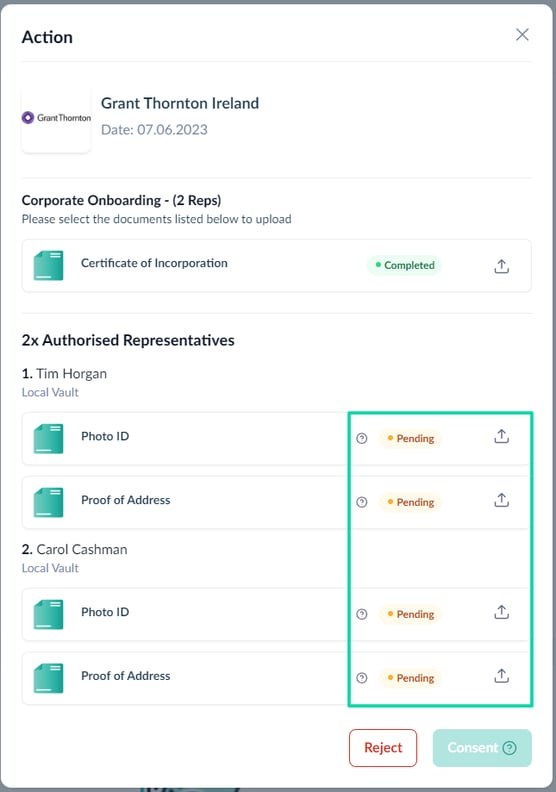Image resolution: width=556 pixels, height=792 pixels.
Task: Click the Reject button
Action: tap(383, 748)
